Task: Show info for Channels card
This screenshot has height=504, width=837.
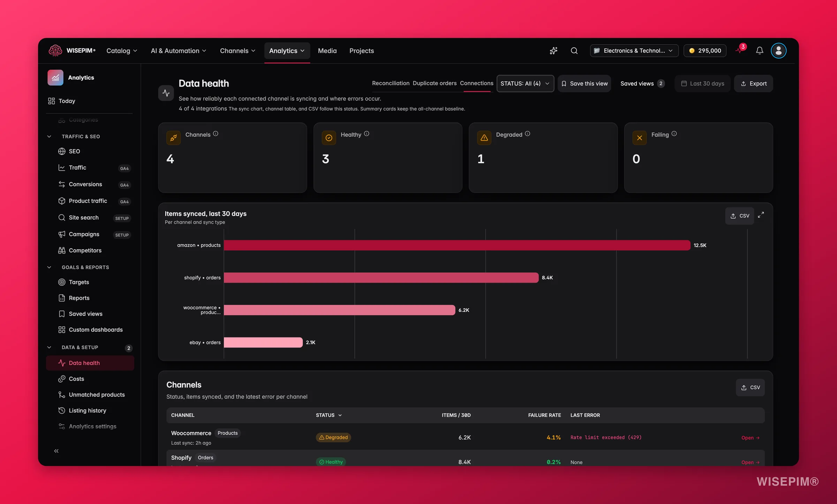Action: (x=216, y=134)
